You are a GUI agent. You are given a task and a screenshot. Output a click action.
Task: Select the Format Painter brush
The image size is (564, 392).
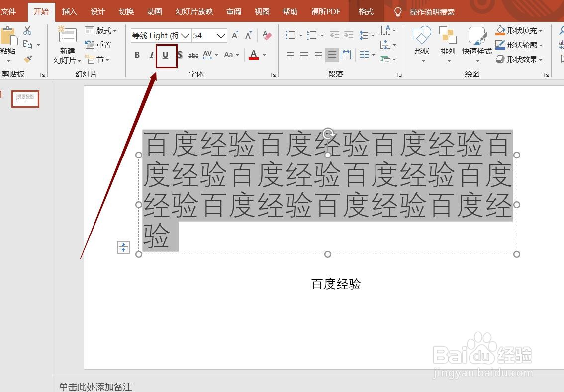coord(28,59)
